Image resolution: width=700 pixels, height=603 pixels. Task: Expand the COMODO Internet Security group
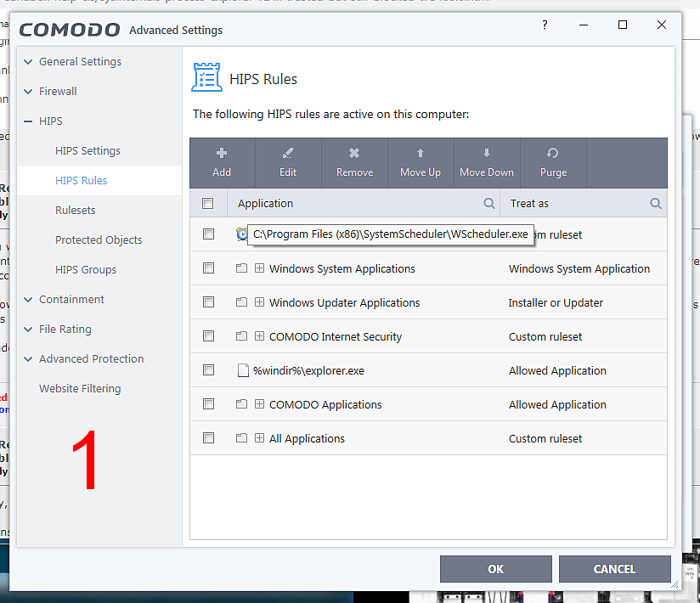coord(259,336)
